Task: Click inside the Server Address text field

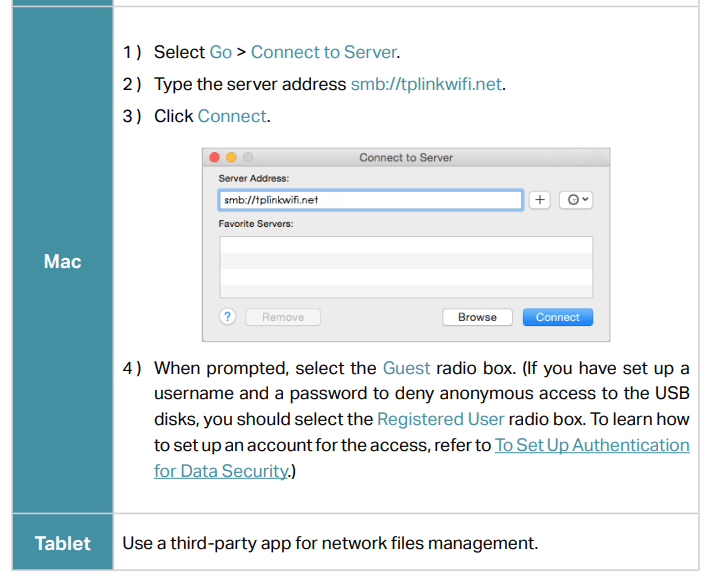Action: [370, 200]
